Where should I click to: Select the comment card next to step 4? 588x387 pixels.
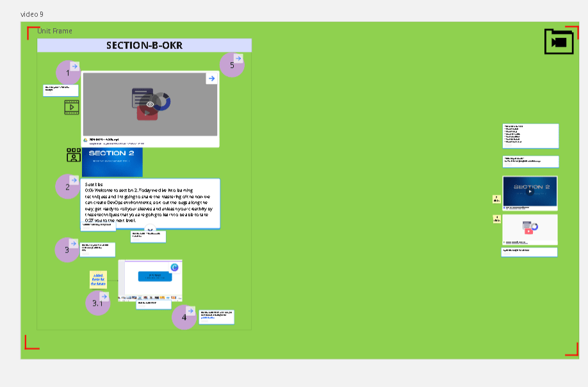click(x=216, y=317)
